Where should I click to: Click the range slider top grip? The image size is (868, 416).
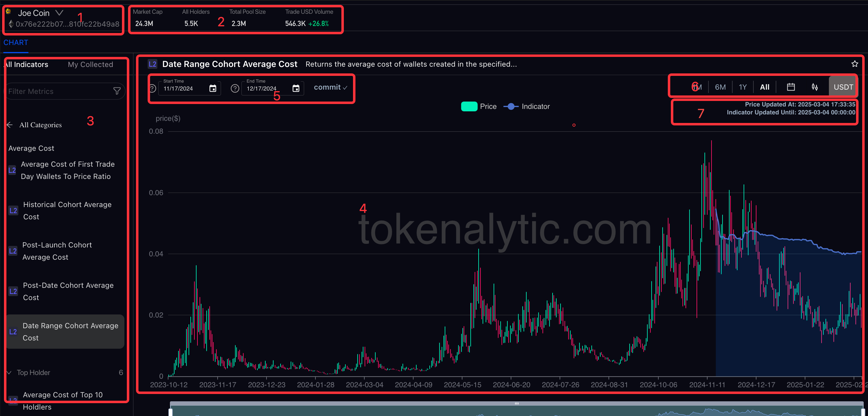pyautogui.click(x=517, y=403)
